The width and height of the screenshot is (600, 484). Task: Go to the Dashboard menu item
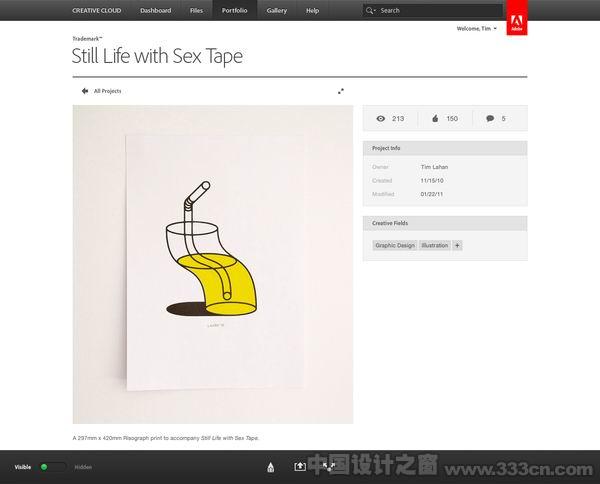155,11
